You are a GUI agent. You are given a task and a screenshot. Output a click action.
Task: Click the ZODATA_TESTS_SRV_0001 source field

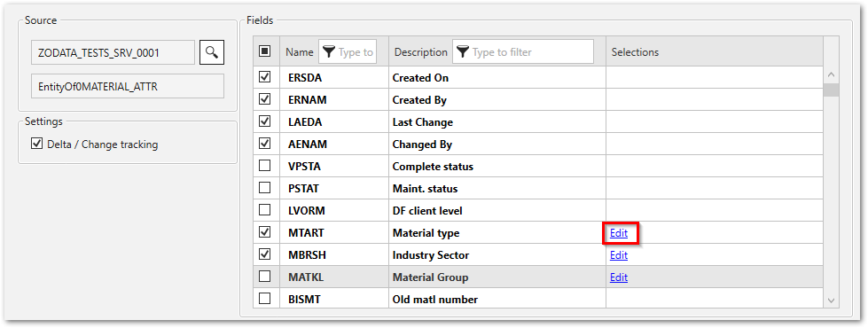pos(113,52)
